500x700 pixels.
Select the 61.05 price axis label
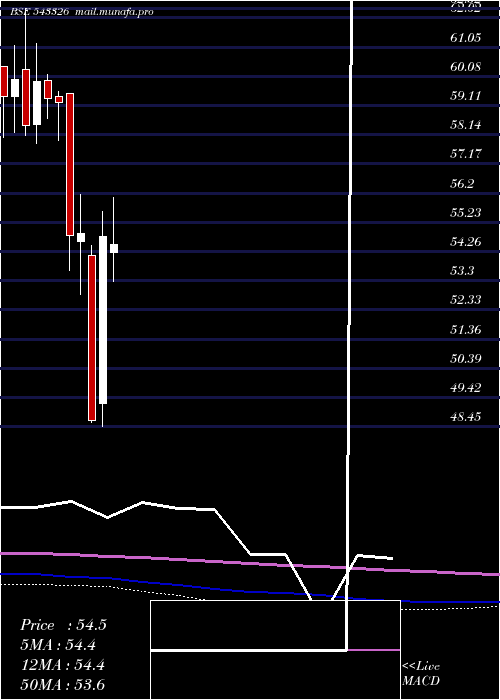466,38
